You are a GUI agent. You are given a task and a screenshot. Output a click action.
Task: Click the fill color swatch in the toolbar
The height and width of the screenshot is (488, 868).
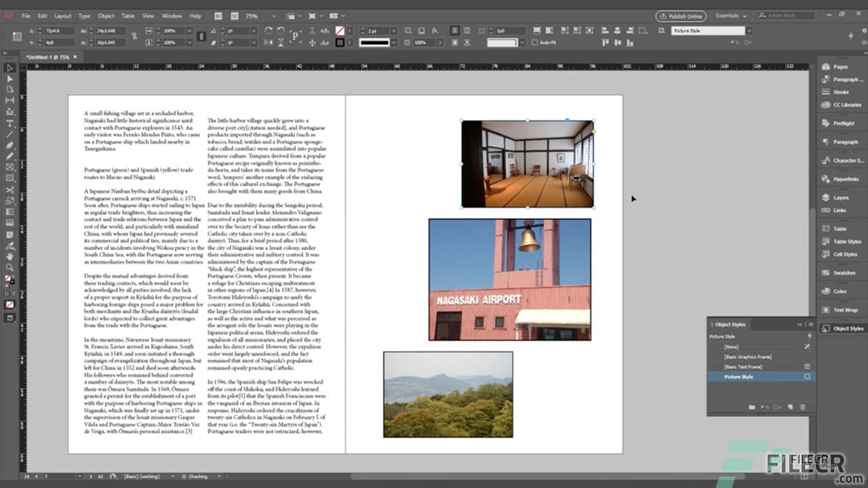pos(7,278)
